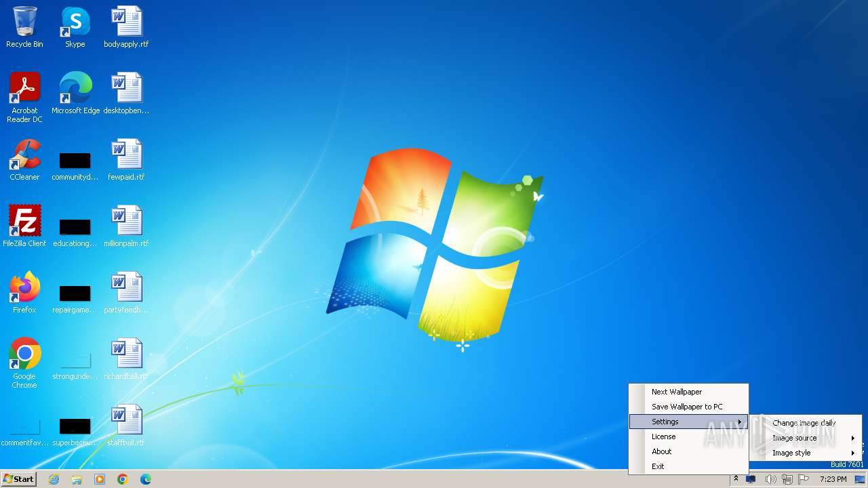Click the wallpaper app tray icon
This screenshot has width=868, height=488.
(751, 479)
